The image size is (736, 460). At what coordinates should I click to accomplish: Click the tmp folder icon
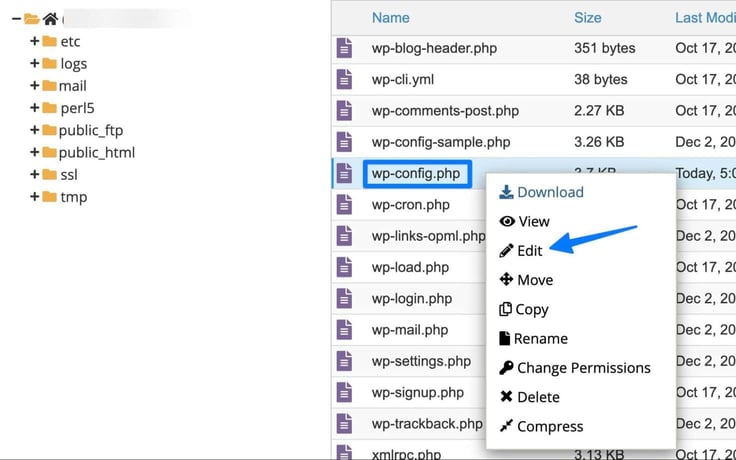click(49, 197)
